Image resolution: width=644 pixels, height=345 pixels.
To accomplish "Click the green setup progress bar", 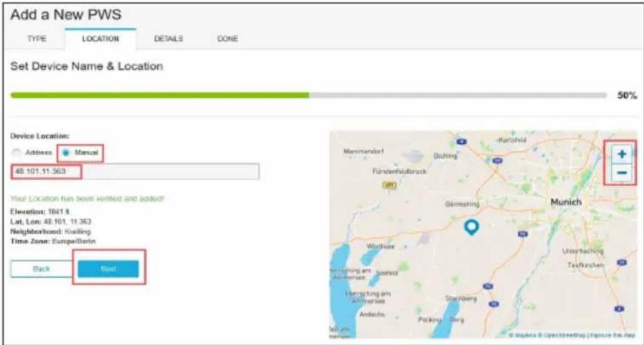I will click(x=308, y=95).
